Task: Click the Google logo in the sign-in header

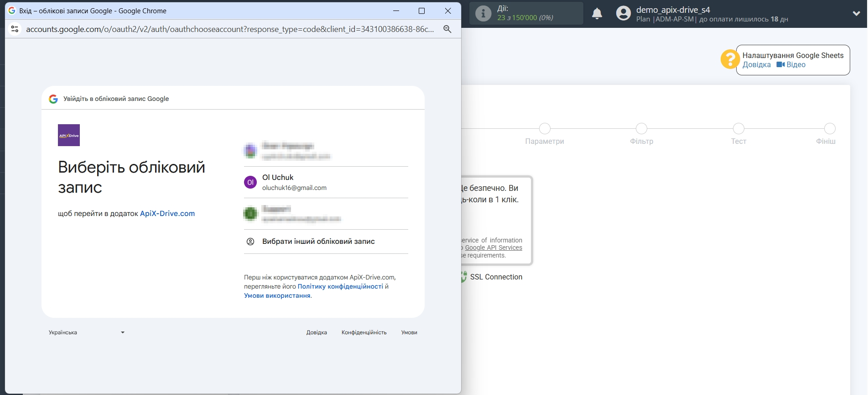Action: pyautogui.click(x=53, y=99)
